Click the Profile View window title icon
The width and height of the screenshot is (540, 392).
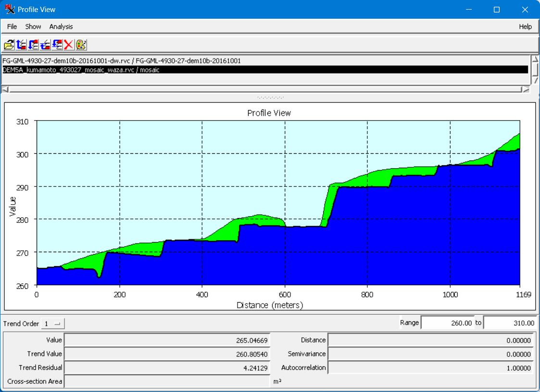(x=10, y=9)
